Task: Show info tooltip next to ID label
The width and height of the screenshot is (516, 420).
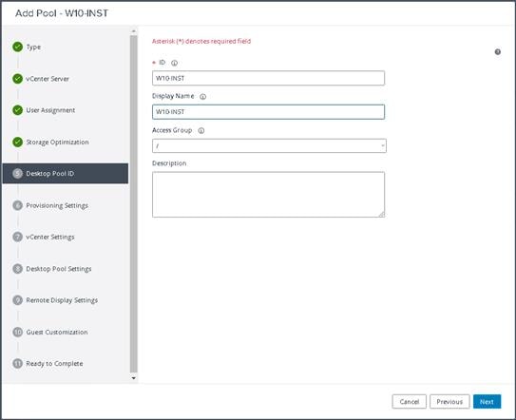Action: click(175, 63)
